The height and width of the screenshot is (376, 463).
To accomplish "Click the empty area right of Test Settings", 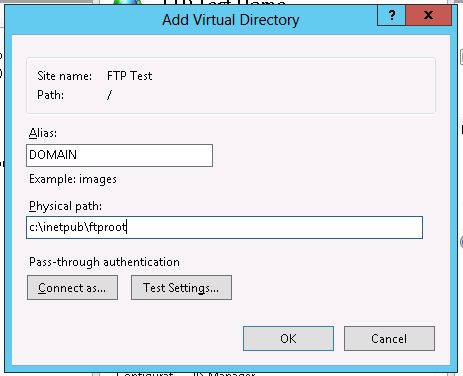I will [333, 288].
